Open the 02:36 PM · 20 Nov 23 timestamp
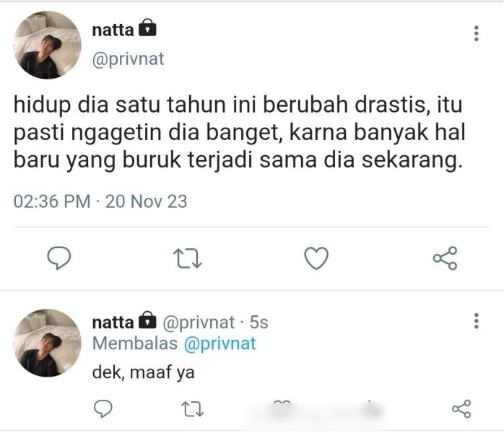Image resolution: width=504 pixels, height=433 pixels. [100, 201]
